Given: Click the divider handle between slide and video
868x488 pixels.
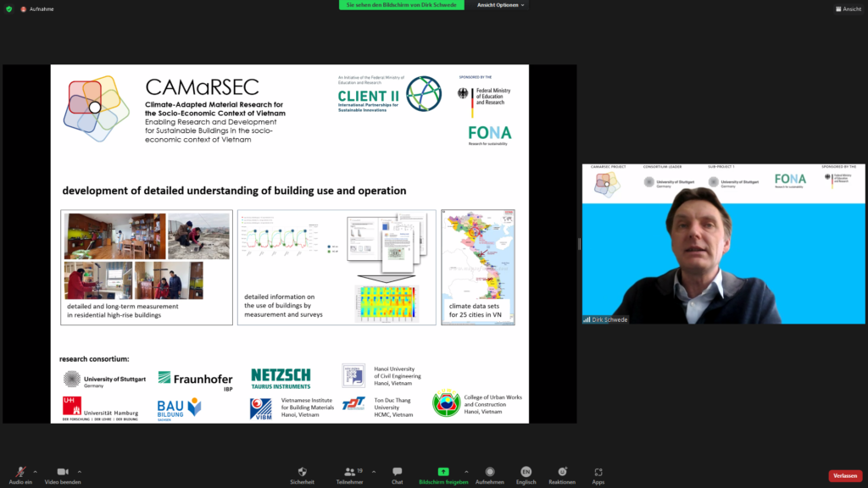Looking at the screenshot, I should [x=579, y=244].
